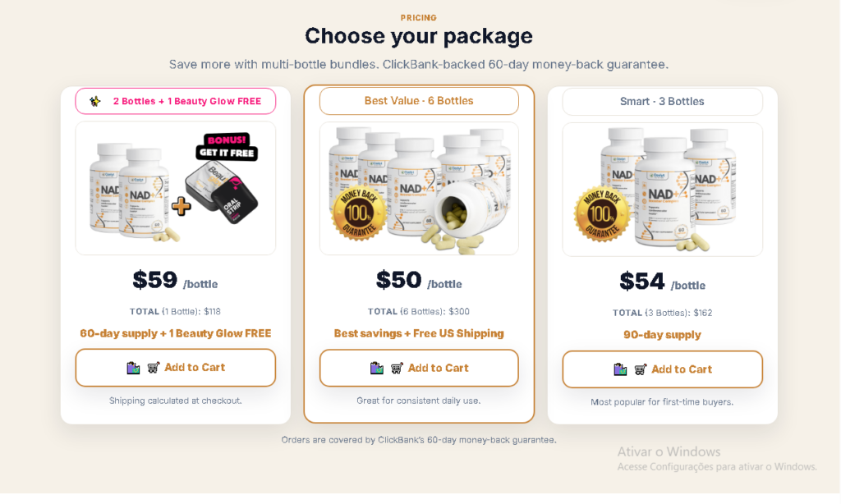Click the shopping bag icon in the 6 Bottles card
The height and width of the screenshot is (504, 841).
point(377,368)
